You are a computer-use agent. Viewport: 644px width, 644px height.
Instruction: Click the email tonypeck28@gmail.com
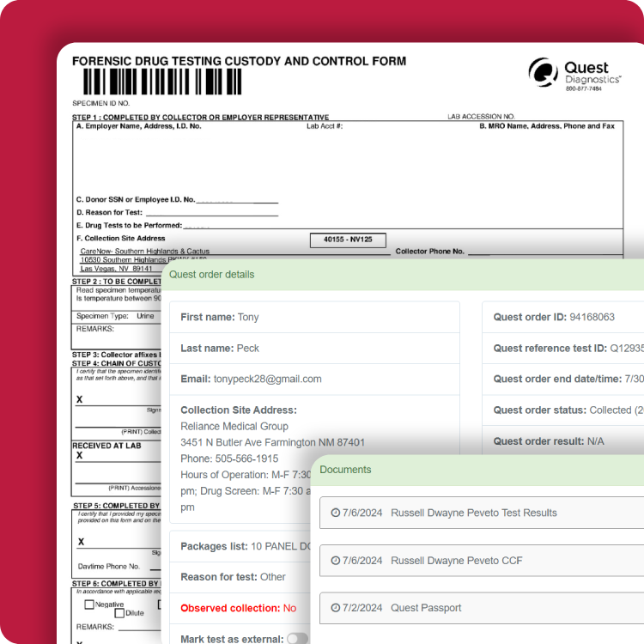[x=267, y=379]
